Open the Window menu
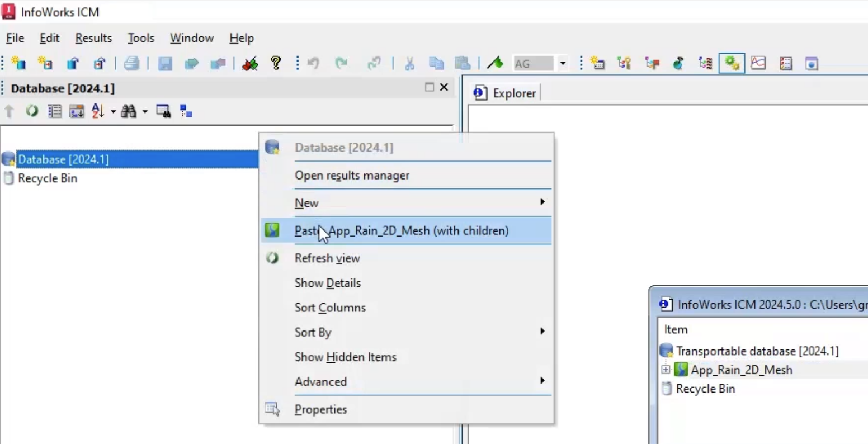Image resolution: width=868 pixels, height=444 pixels. click(192, 38)
